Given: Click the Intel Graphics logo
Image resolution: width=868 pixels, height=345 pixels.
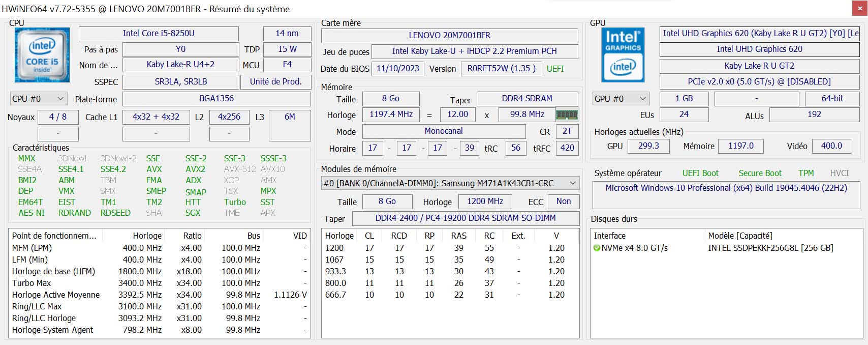Looking at the screenshot, I should [x=623, y=55].
